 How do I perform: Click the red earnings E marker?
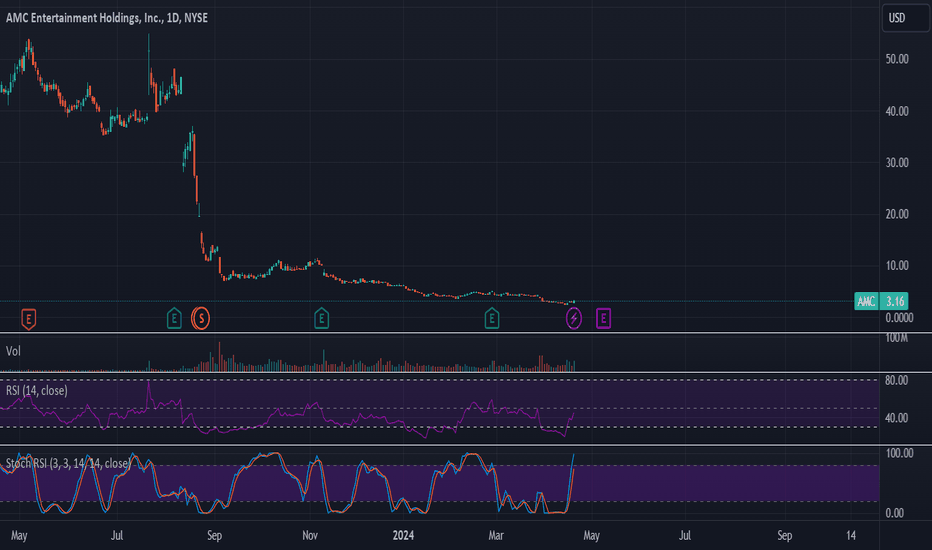[29, 319]
